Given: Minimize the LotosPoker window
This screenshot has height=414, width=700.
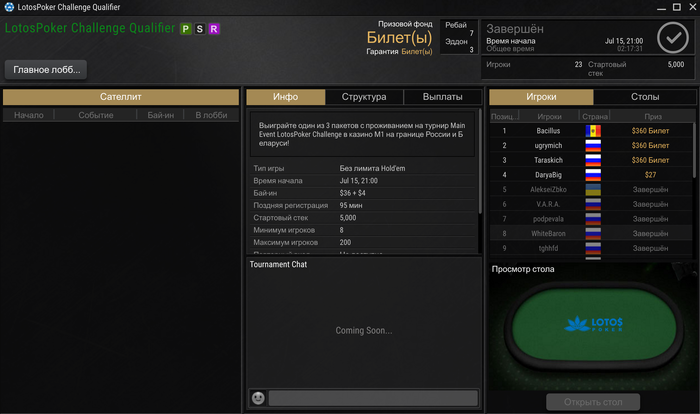Looking at the screenshot, I should (x=662, y=8).
